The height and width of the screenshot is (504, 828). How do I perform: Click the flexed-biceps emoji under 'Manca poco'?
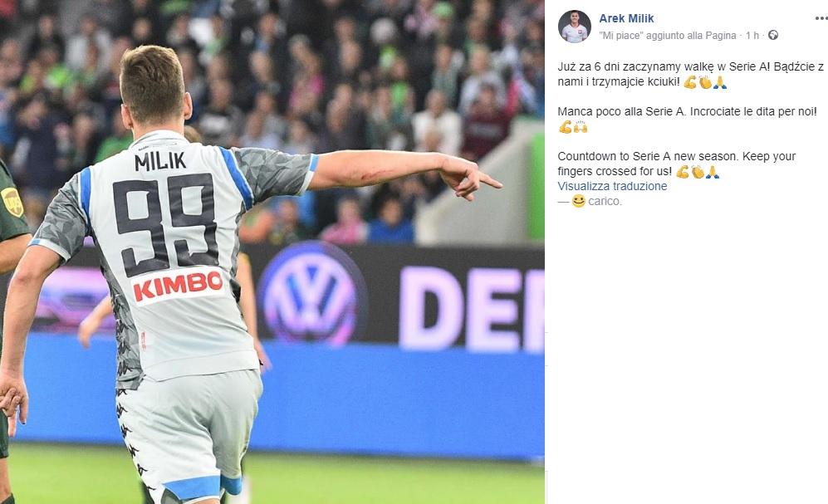click(566, 127)
